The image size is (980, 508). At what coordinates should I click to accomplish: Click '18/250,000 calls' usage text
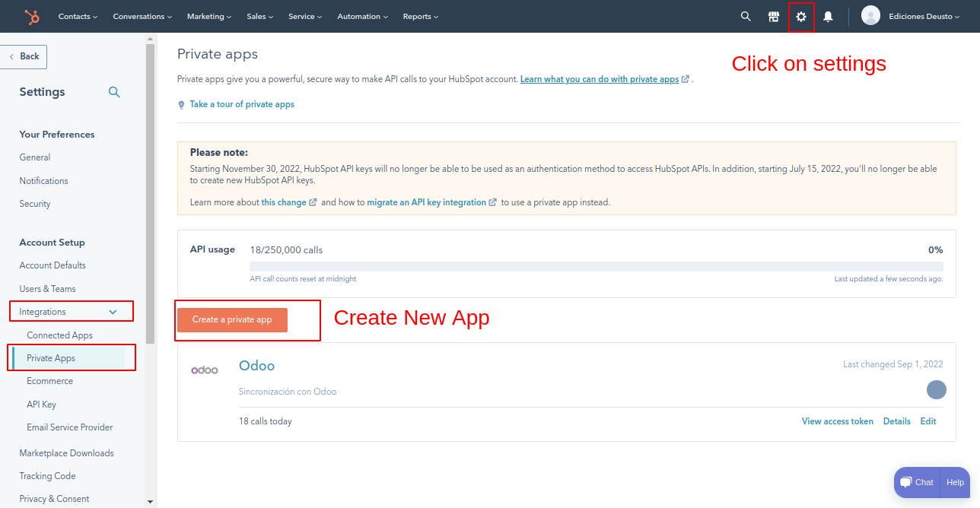pyautogui.click(x=286, y=250)
